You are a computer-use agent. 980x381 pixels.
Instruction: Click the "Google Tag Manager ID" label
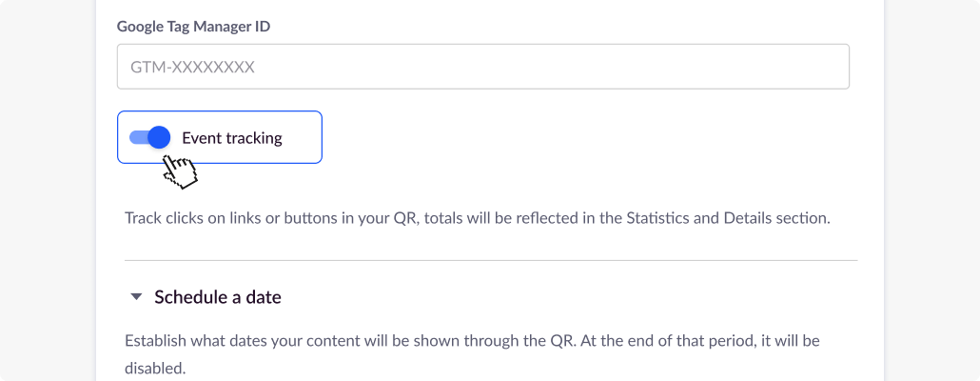pos(193,27)
